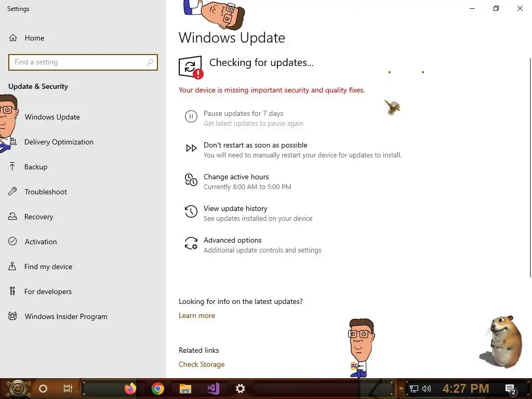The width and height of the screenshot is (532, 399).
Task: Select Windows Update in the sidebar
Action: [83, 117]
